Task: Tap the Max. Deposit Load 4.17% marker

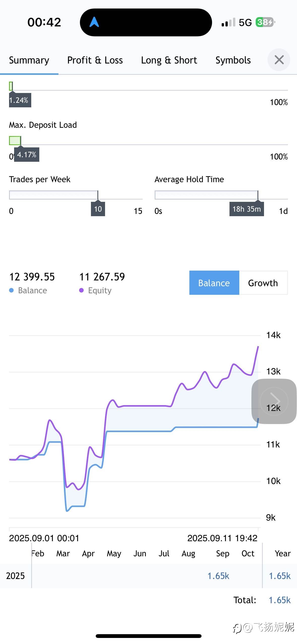Action: coord(27,154)
